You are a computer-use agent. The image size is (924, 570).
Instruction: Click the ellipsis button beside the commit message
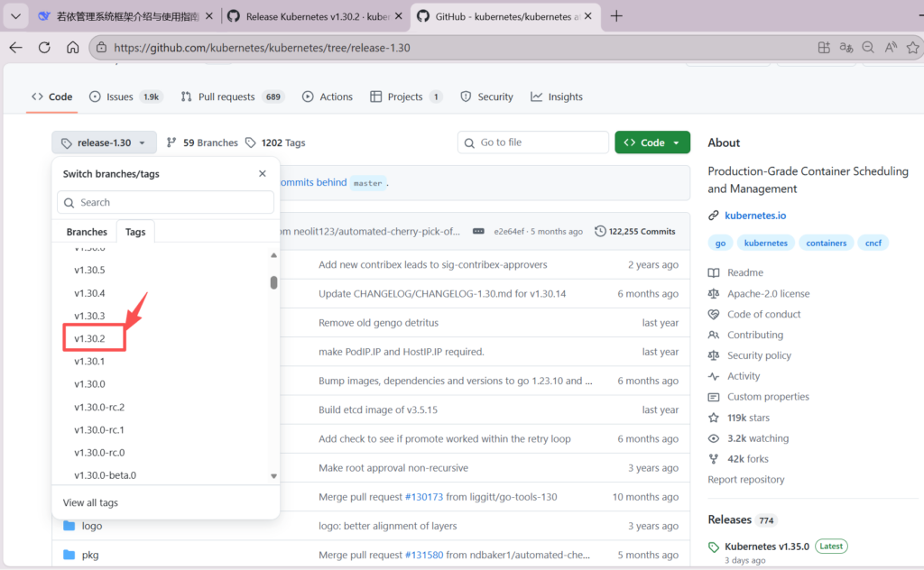click(478, 232)
